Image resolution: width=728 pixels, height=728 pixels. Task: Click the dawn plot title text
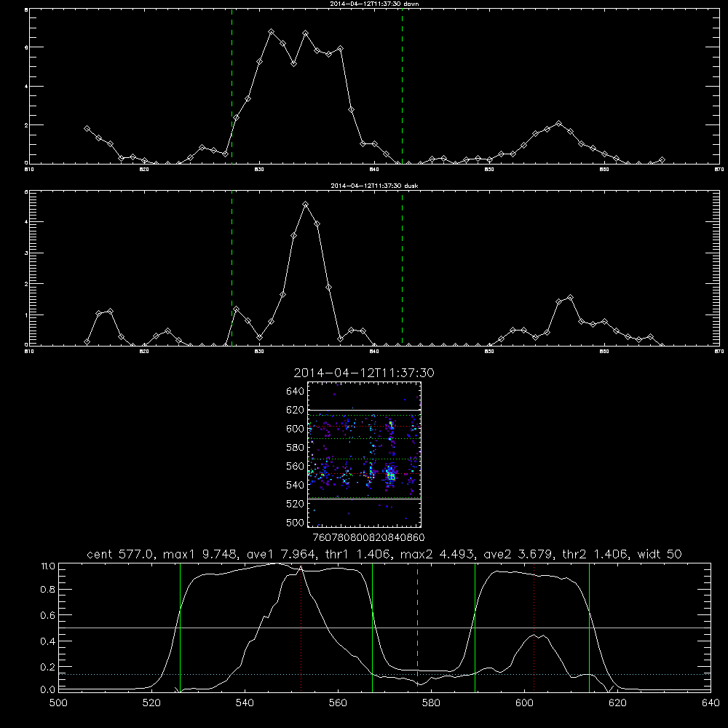[374, 4]
